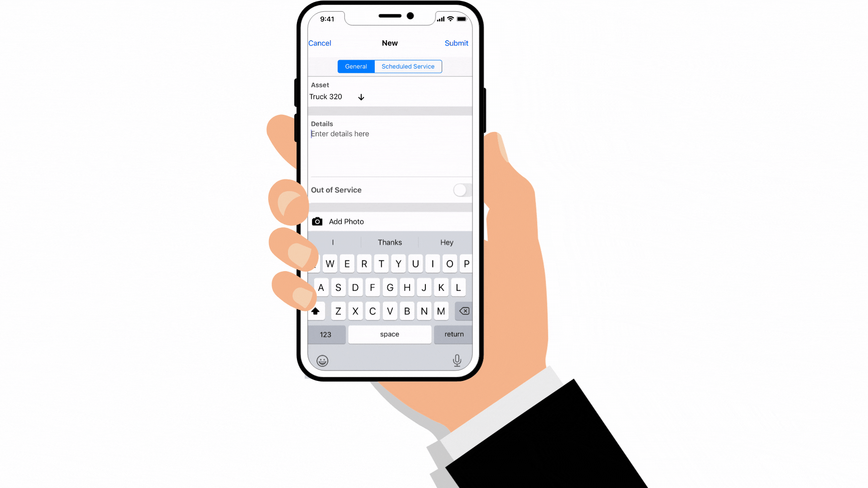This screenshot has height=488, width=868.
Task: Tap the microphone icon for voice input
Action: [457, 360]
